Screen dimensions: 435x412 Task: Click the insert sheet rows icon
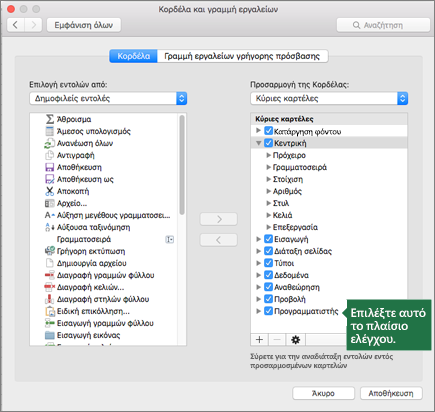pyautogui.click(x=50, y=323)
